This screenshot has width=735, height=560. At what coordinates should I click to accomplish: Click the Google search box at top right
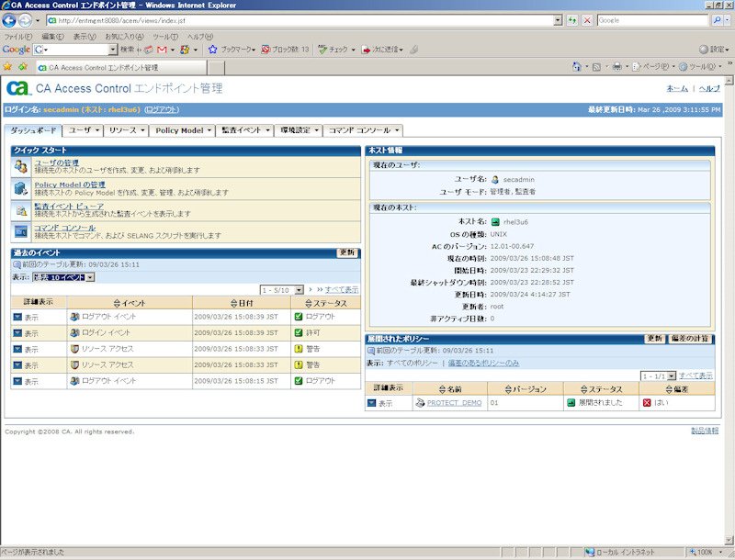click(x=652, y=20)
